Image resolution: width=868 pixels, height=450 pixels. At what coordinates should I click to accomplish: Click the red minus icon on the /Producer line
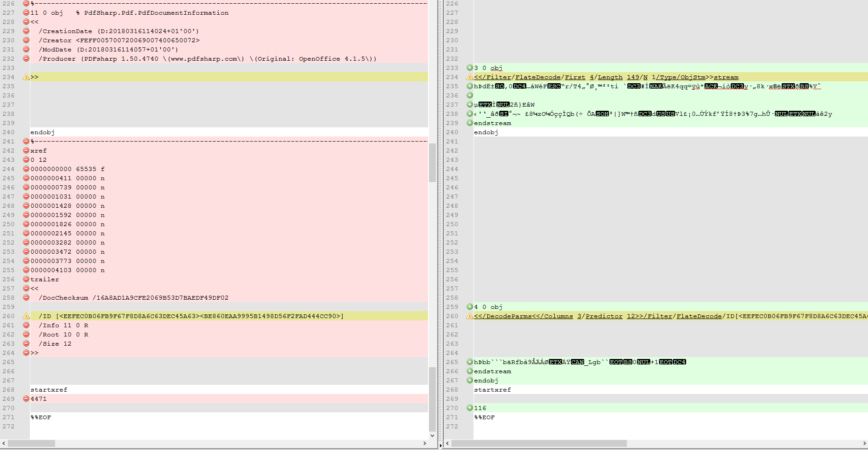pos(26,58)
